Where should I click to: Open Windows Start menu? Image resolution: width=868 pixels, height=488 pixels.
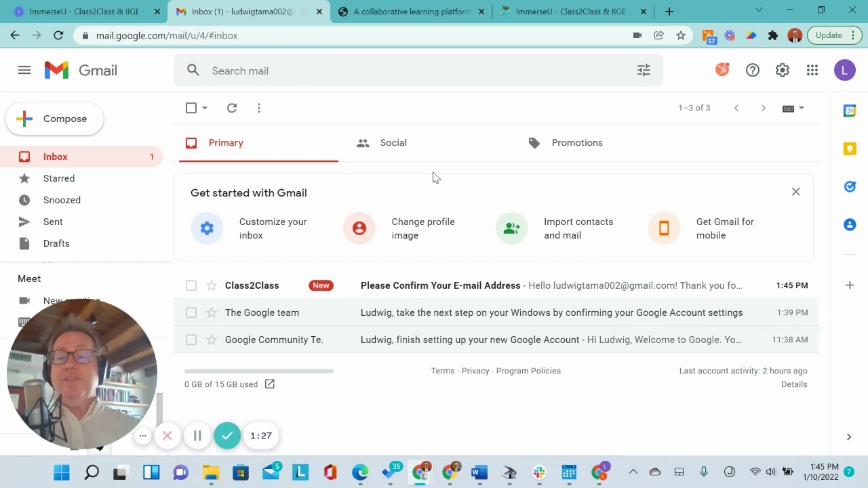[x=62, y=472]
